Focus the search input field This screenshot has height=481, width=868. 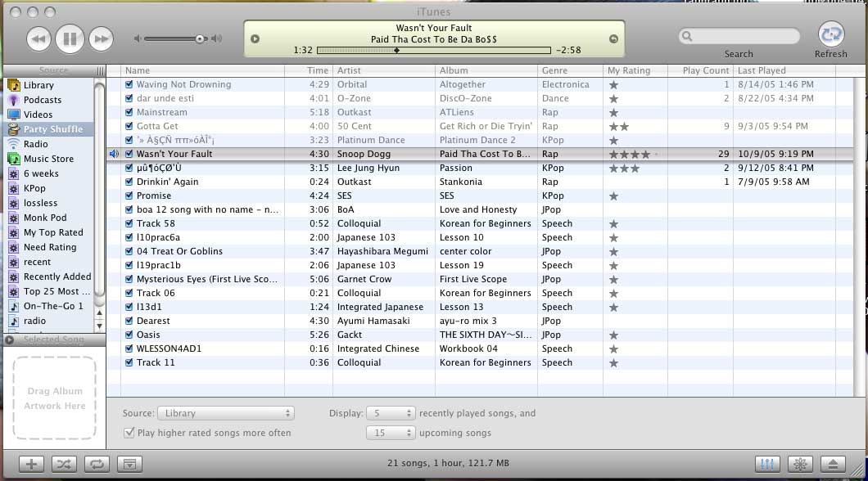739,37
